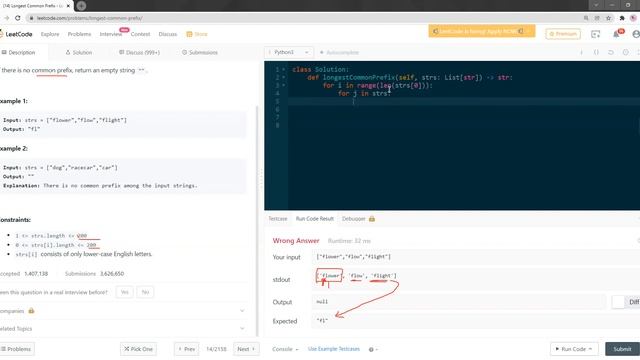Click the Pick One button
The image size is (640, 360).
(x=138, y=349)
